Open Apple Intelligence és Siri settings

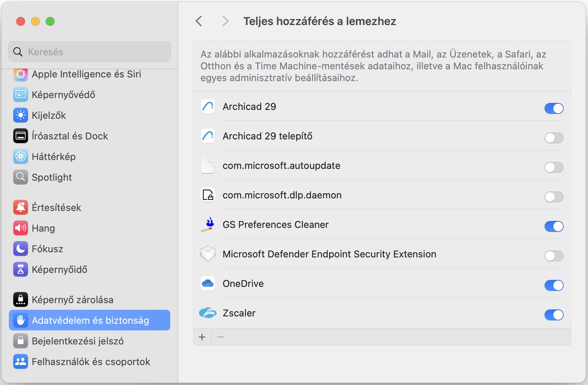[x=90, y=74]
